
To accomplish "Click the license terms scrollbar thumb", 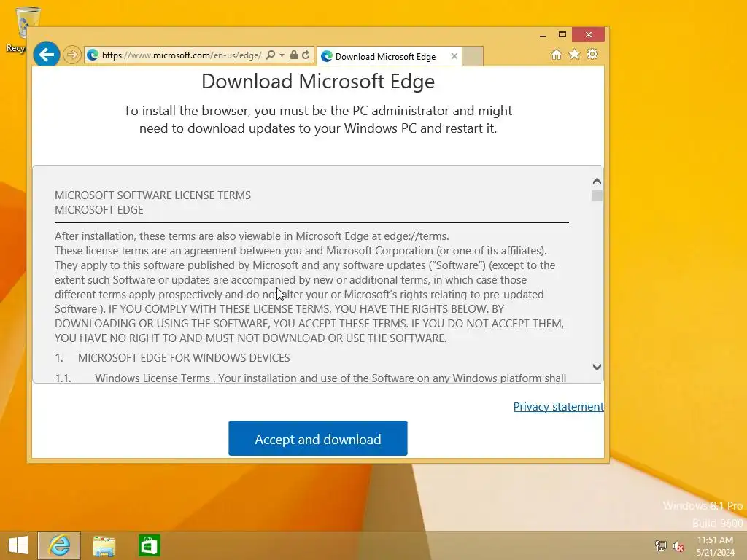I will click(597, 195).
